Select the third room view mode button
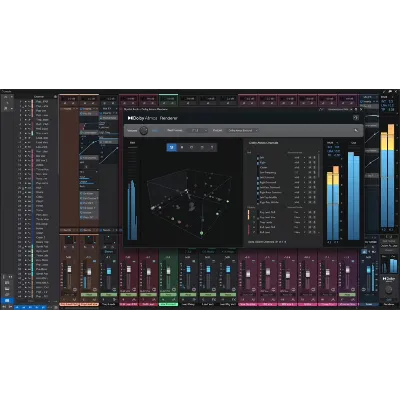Image resolution: width=400 pixels, height=400 pixels. pos(192,147)
